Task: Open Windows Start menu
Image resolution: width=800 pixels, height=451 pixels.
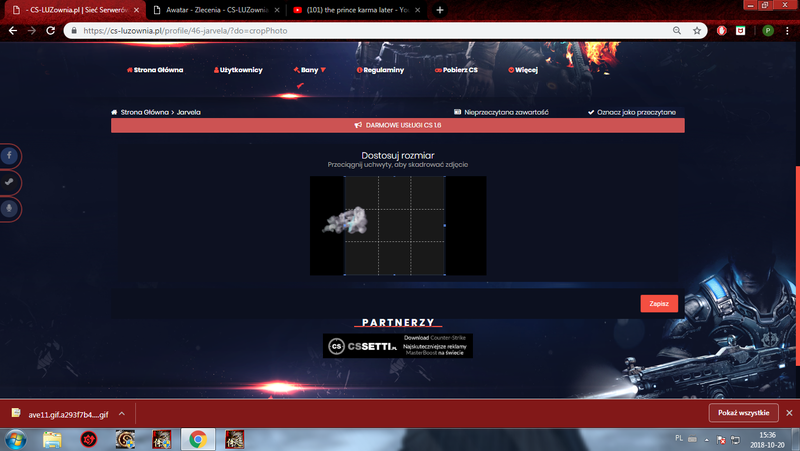Action: pos(16,438)
